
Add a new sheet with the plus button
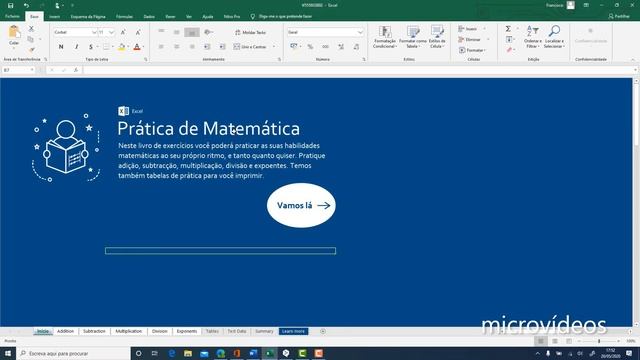(323, 331)
